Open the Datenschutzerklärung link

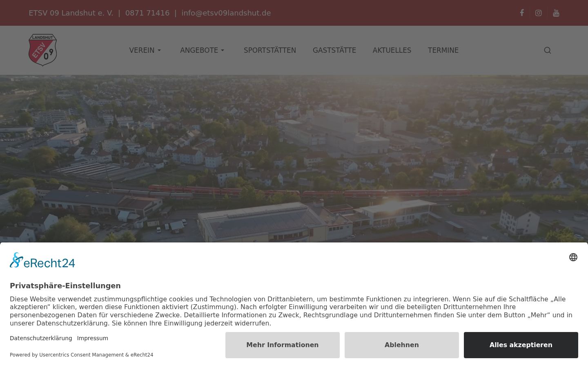tap(41, 338)
